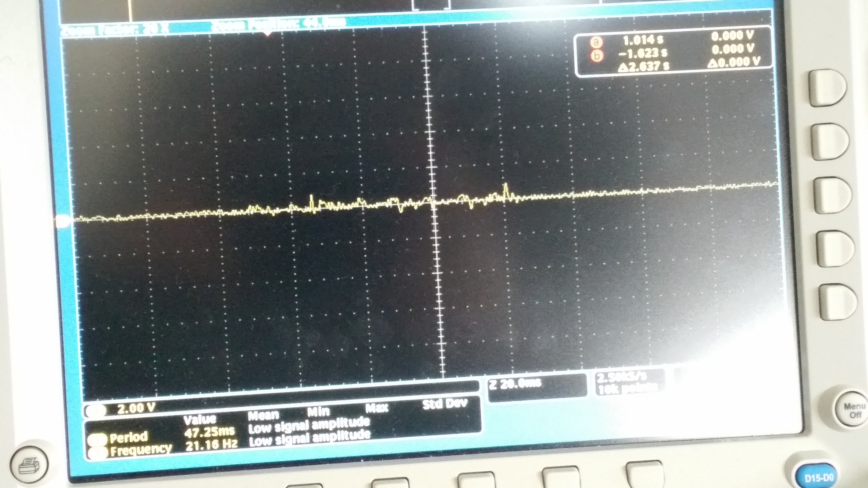Push the Menu Off bezel button
This screenshot has height=488, width=868.
[853, 410]
